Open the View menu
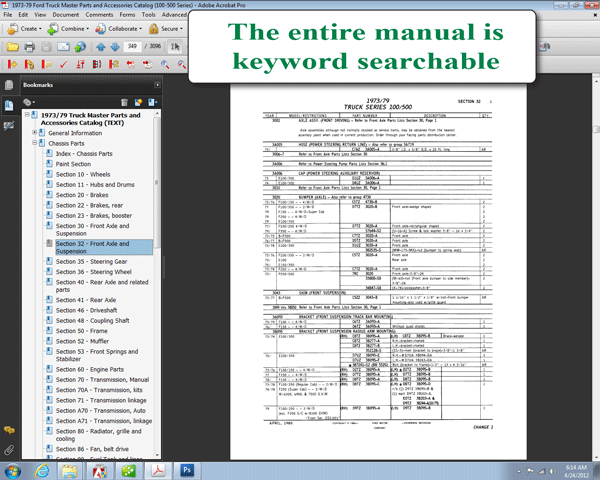 pos(40,15)
